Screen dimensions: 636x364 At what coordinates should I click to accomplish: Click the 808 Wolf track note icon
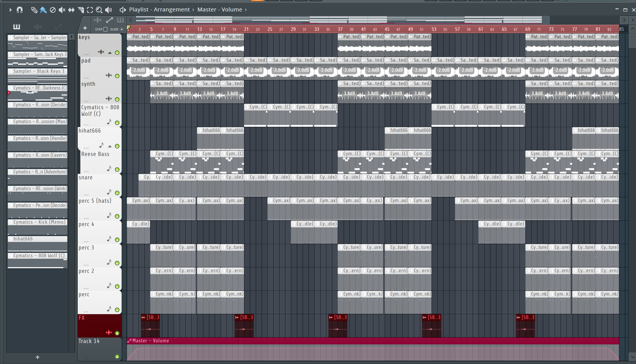point(109,122)
